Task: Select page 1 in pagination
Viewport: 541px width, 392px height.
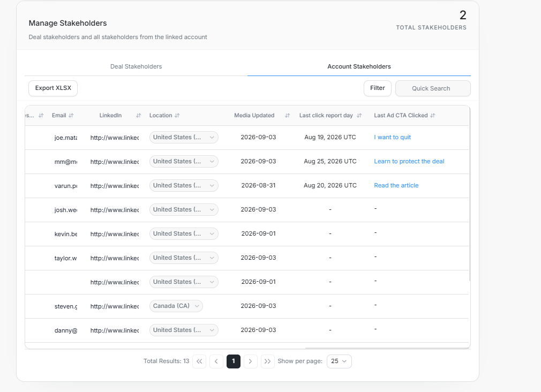Action: click(x=234, y=361)
